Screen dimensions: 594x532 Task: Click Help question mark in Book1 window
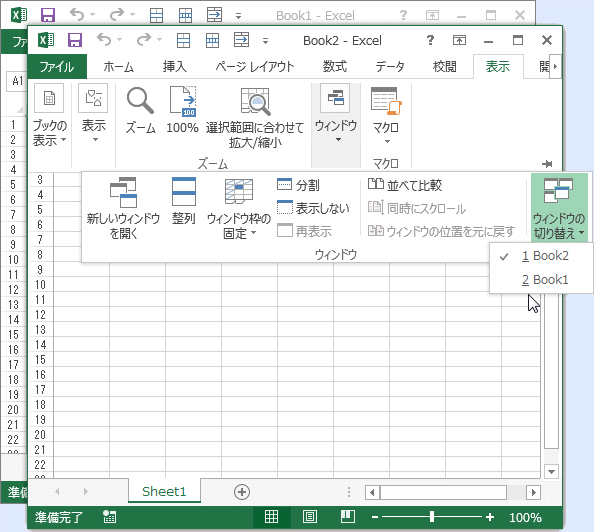(x=403, y=15)
